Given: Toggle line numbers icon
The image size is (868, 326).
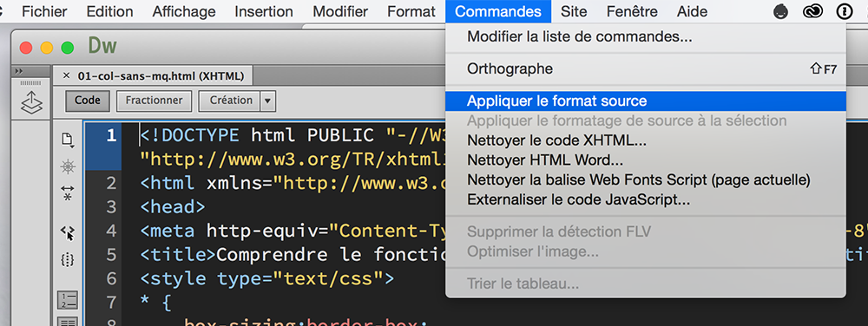Looking at the screenshot, I should (68, 301).
